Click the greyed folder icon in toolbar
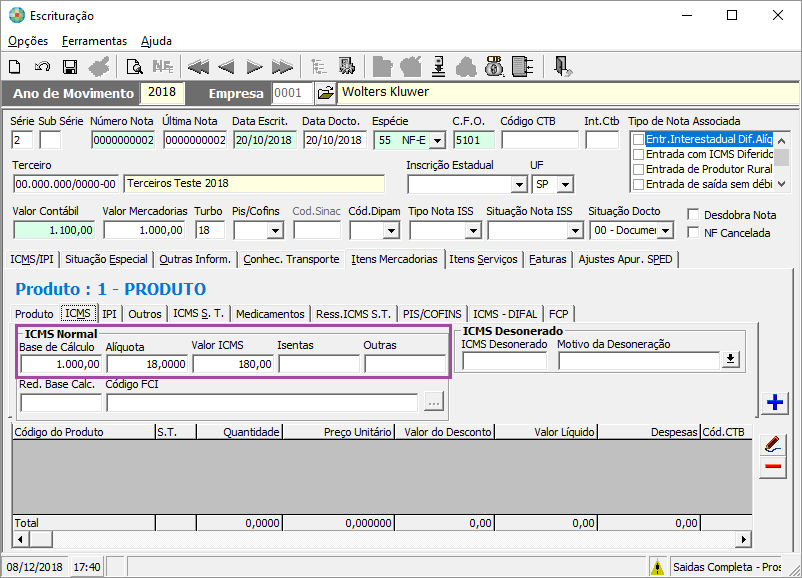Screen dimensions: 802x578 click(383, 66)
